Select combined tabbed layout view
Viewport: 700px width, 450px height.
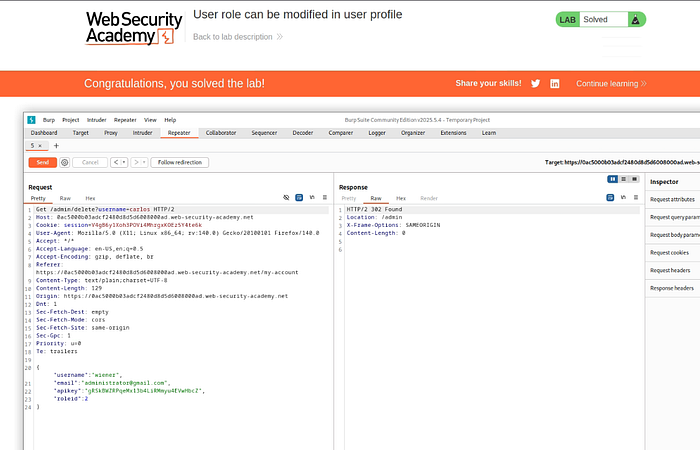(634, 179)
